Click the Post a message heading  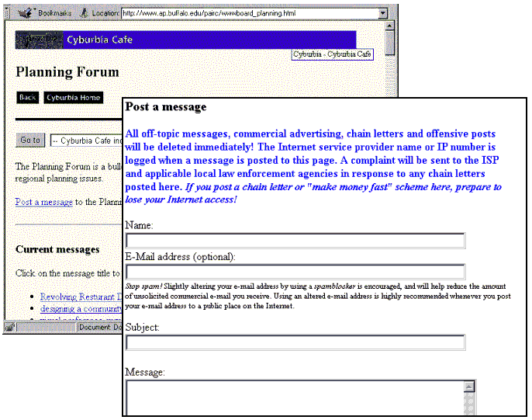pos(166,107)
